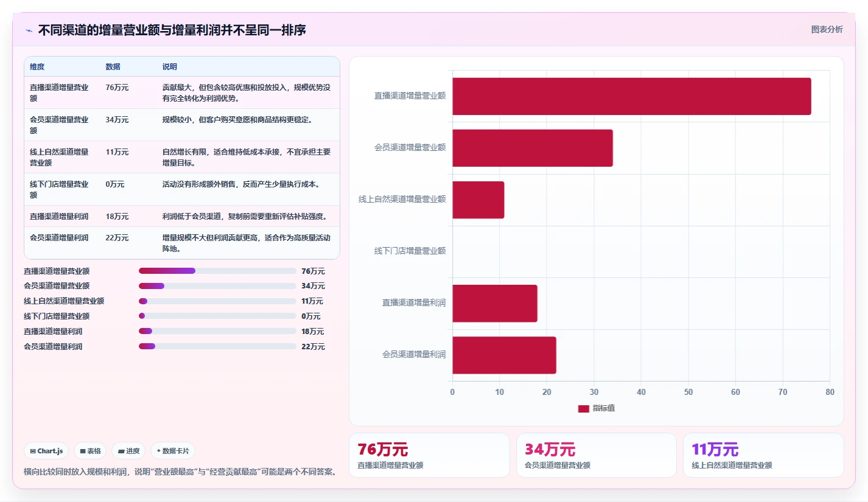Select the 进度 chip
The height and width of the screenshot is (502, 868).
click(128, 451)
